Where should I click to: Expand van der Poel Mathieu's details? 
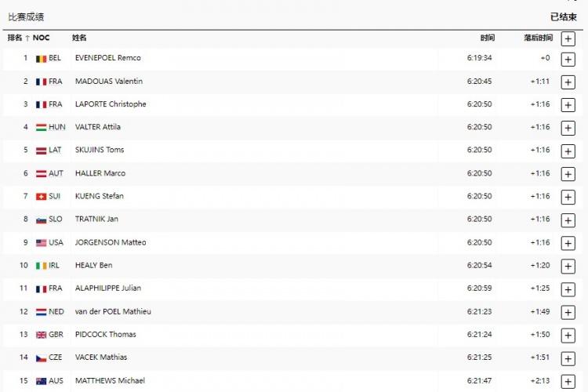568,312
